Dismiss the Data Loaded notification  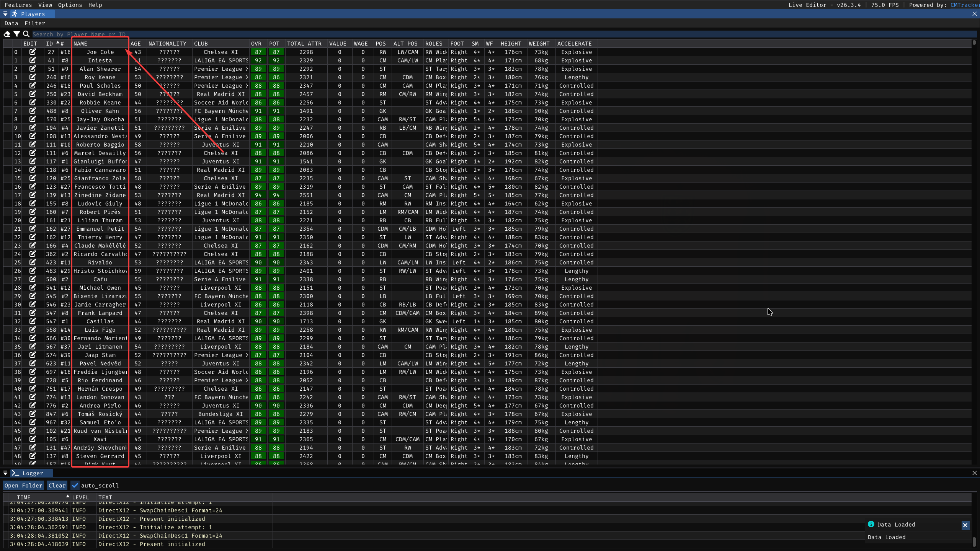point(965,525)
